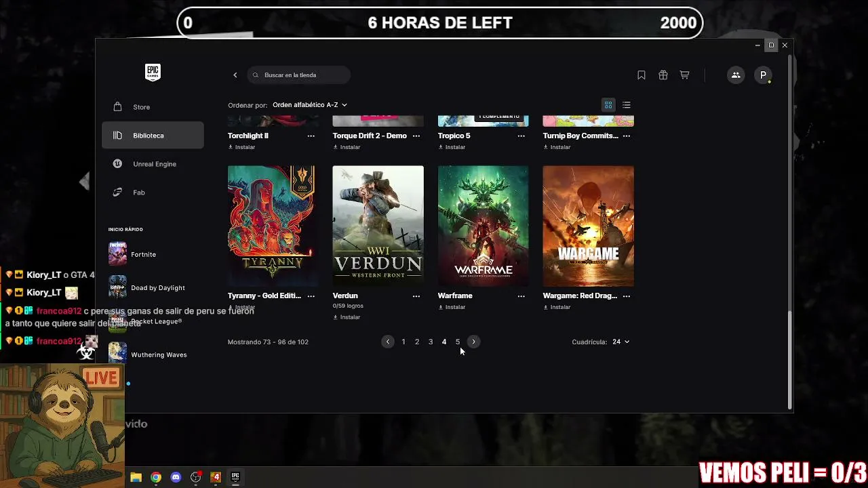
Task: Open File Explorer from the taskbar
Action: coord(136,477)
